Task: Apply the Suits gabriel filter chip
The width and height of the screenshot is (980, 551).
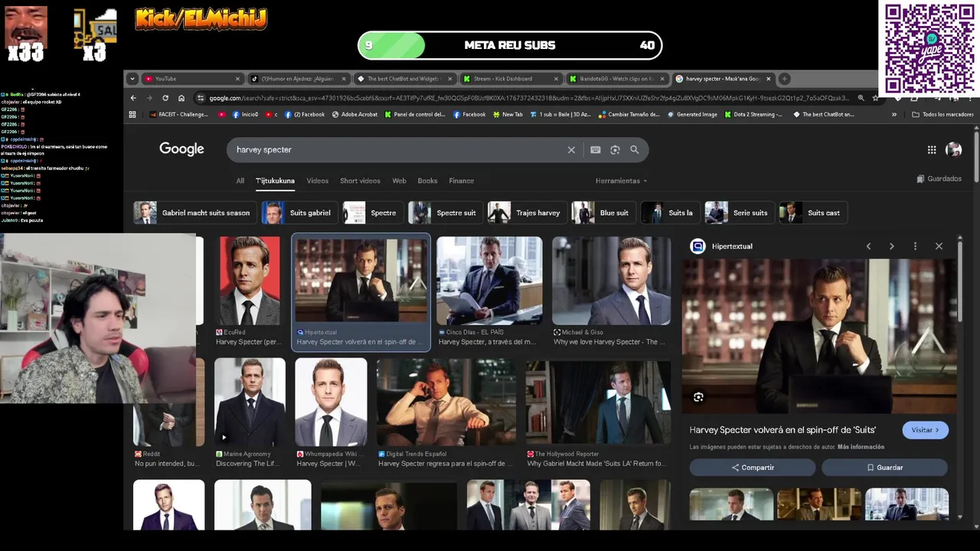Action: [x=299, y=213]
